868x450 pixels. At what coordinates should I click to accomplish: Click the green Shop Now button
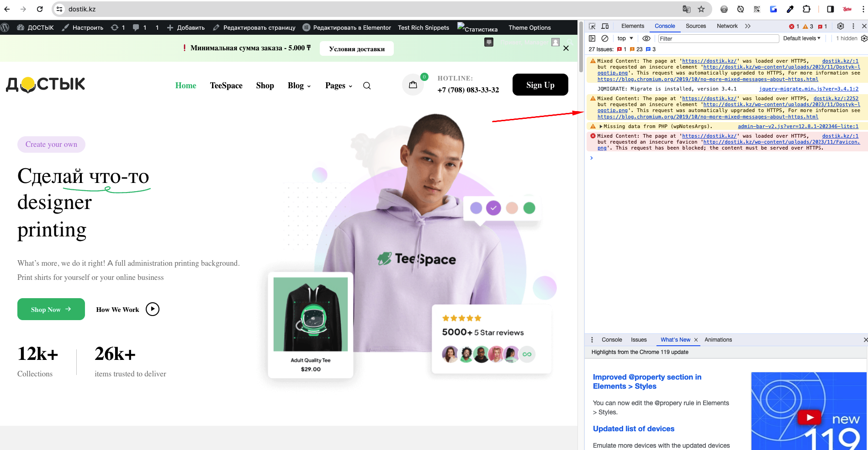[x=51, y=309]
